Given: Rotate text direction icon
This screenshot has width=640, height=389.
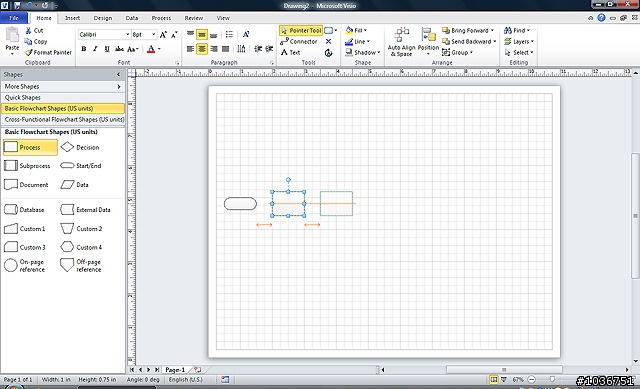Looking at the screenshot, I should [246, 35].
